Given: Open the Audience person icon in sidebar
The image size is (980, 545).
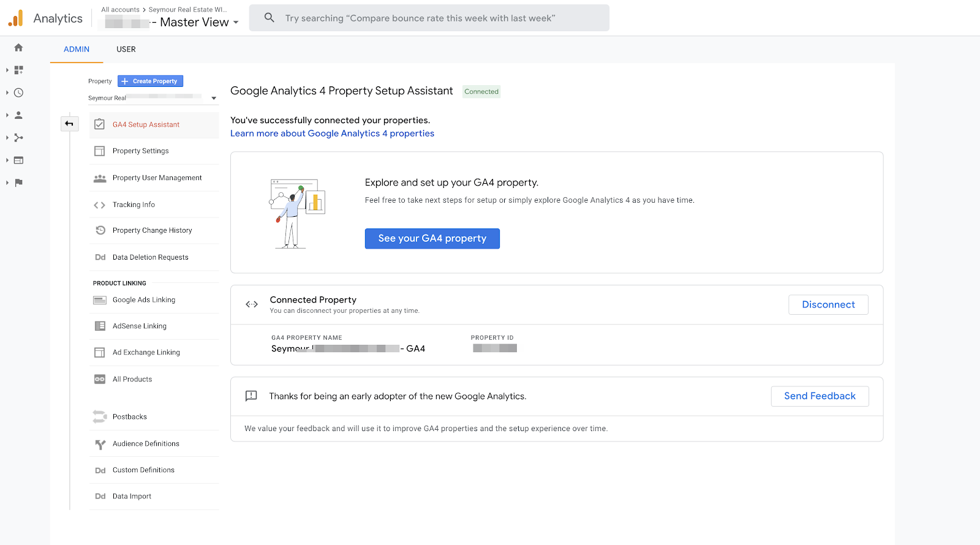Looking at the screenshot, I should click(x=18, y=115).
